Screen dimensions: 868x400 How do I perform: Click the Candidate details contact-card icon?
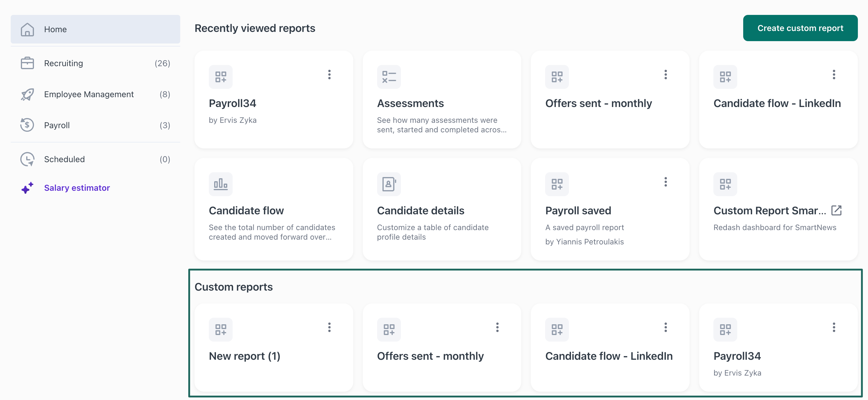[x=389, y=184]
